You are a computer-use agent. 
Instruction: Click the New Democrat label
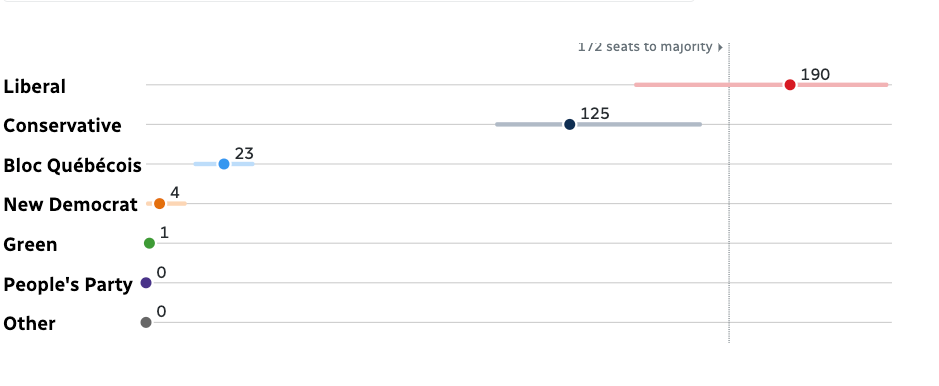(71, 205)
